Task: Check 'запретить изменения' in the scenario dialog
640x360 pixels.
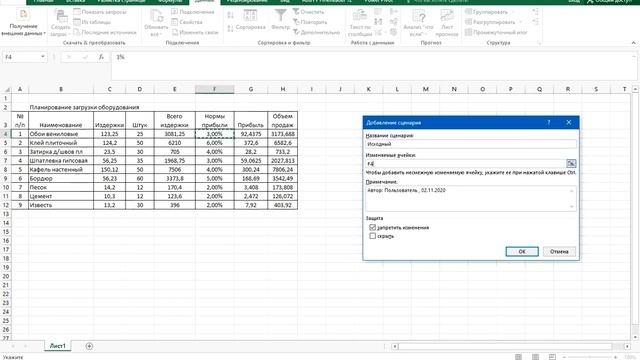Action: pyautogui.click(x=372, y=227)
